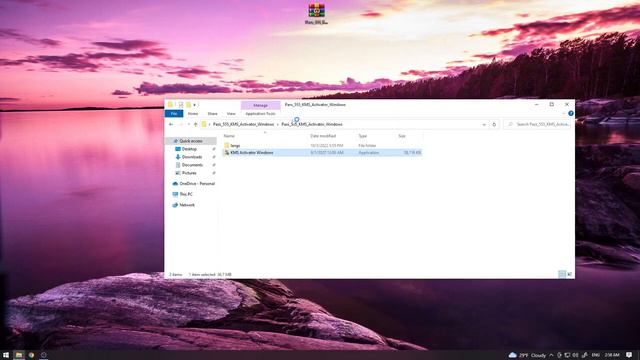Open the Application Tools ribbon tab
The image size is (640, 360).
pyautogui.click(x=260, y=113)
